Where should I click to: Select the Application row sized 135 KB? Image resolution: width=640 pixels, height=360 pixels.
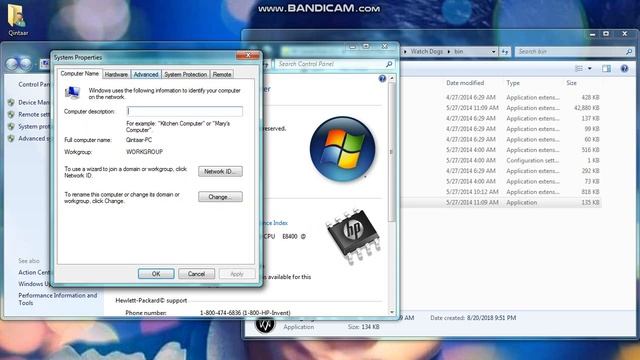[x=500, y=202]
